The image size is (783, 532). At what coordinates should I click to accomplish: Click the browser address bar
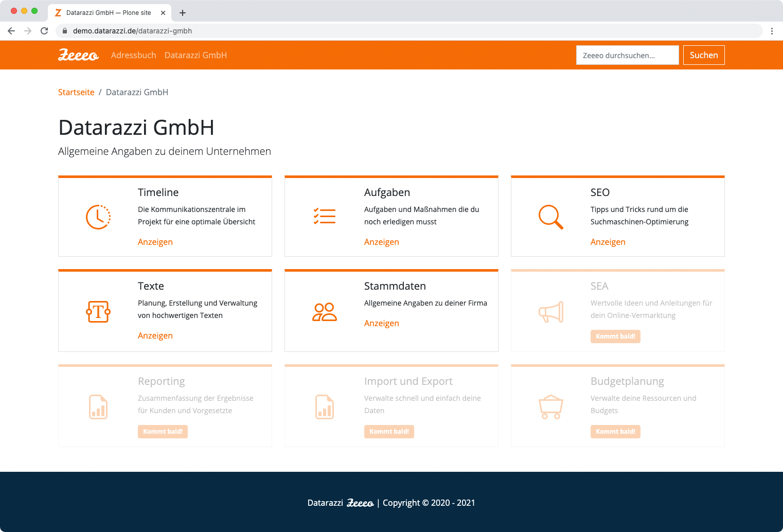pyautogui.click(x=409, y=31)
